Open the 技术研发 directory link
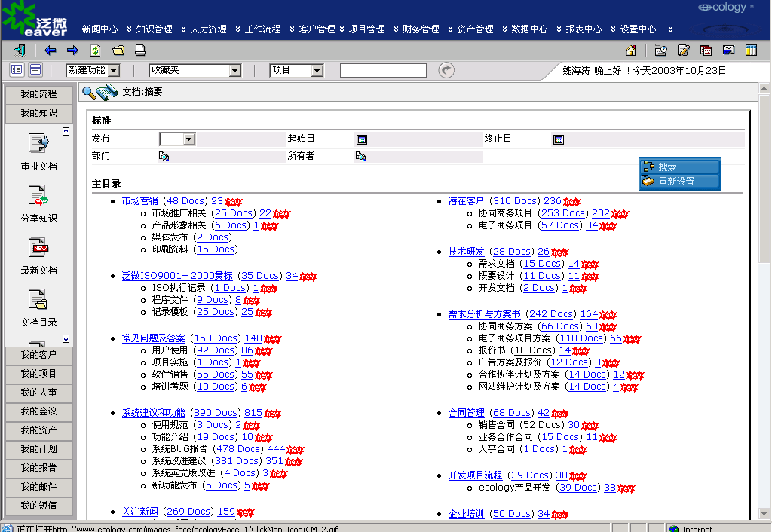772x532 pixels. (466, 252)
